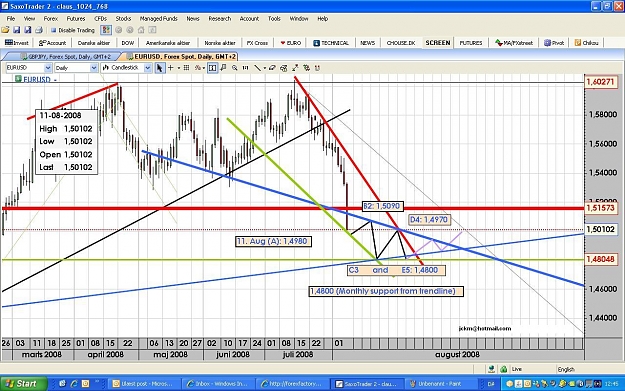Screen dimensions: 625x391
Task: Click the chart settings icon after eraser
Action: tap(283, 68)
